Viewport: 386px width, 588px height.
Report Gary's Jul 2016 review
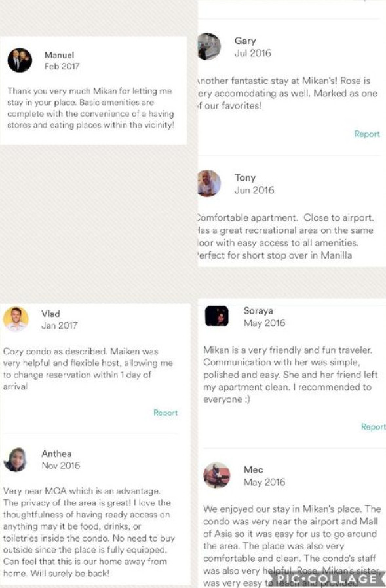[367, 134]
